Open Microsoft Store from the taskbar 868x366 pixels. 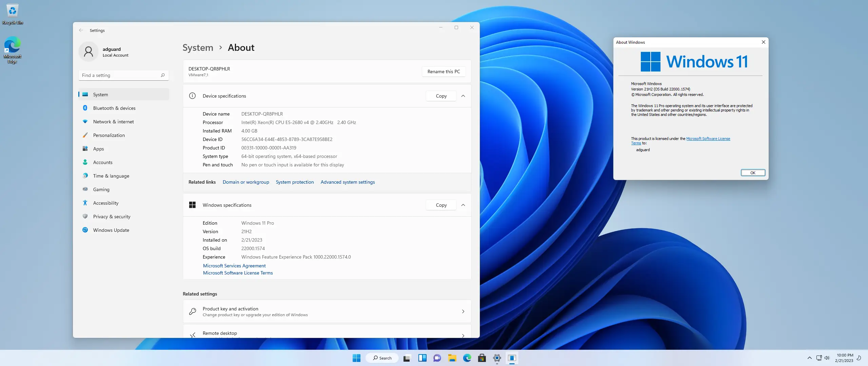pyautogui.click(x=482, y=358)
